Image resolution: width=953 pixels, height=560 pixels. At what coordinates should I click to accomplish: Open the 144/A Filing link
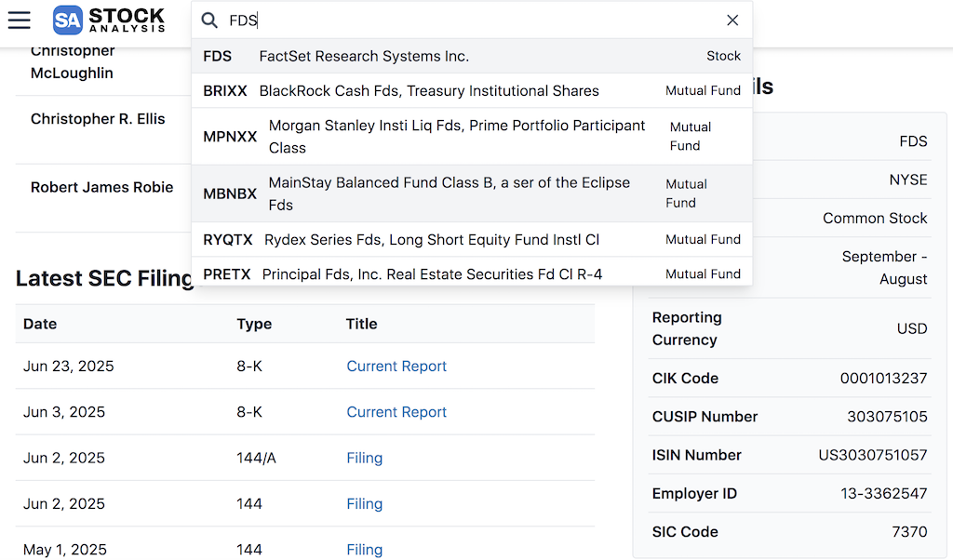click(364, 458)
